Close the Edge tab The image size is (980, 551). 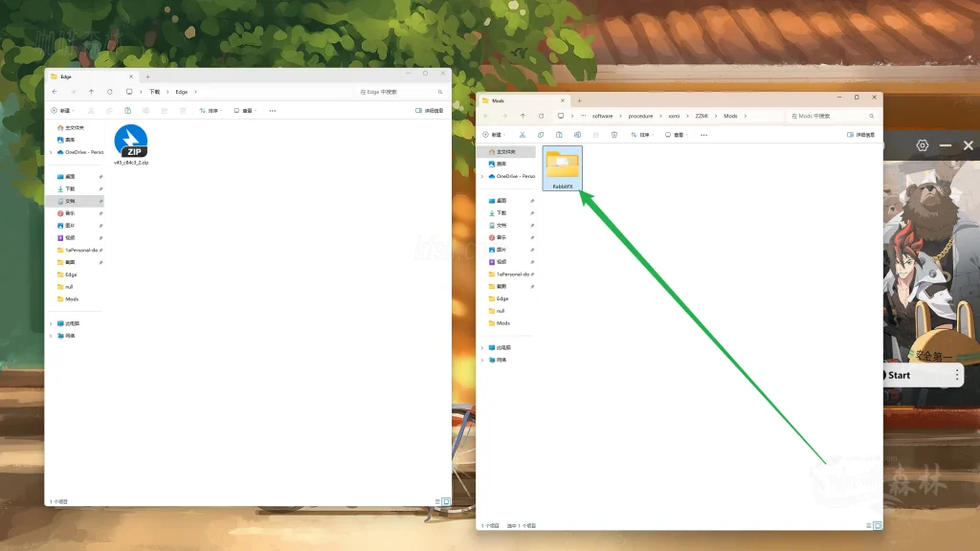(x=130, y=77)
